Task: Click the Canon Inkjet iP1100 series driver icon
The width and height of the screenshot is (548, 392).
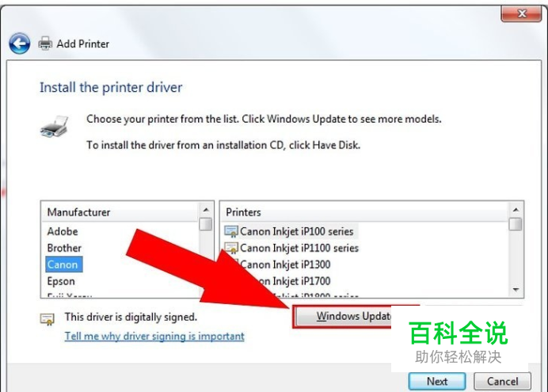Action: tap(231, 248)
